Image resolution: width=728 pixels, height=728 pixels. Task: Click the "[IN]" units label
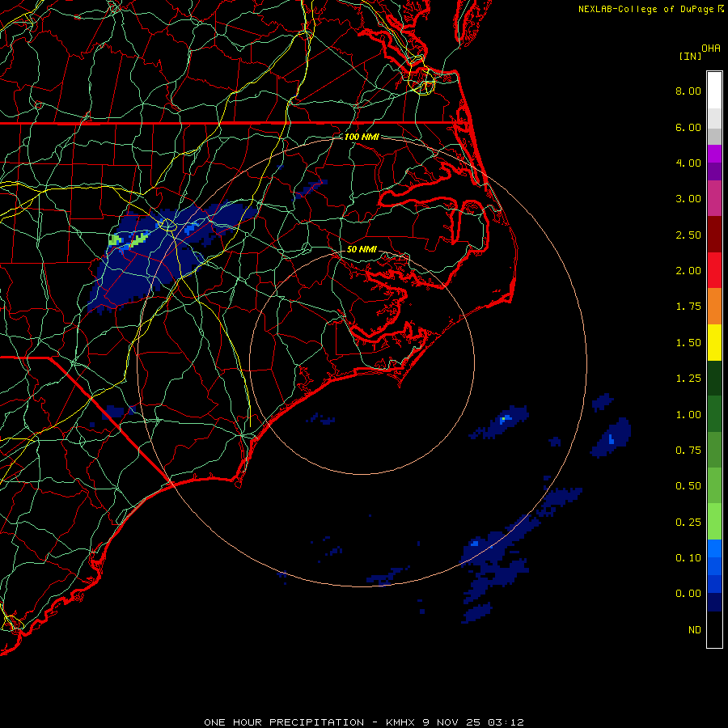pyautogui.click(x=690, y=56)
